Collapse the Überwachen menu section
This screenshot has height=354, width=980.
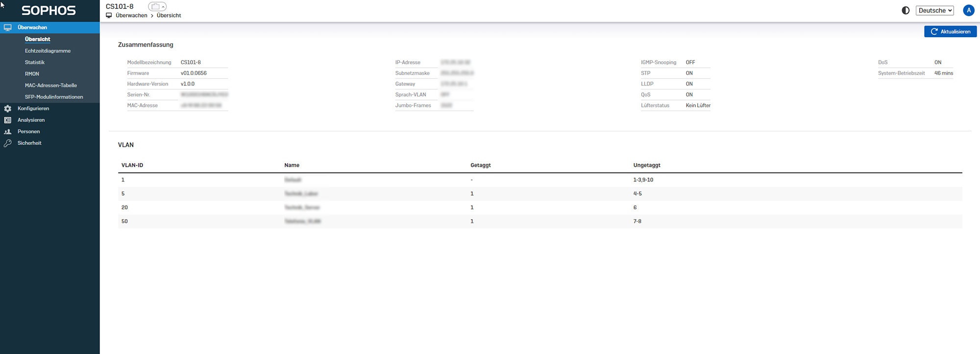(x=32, y=27)
